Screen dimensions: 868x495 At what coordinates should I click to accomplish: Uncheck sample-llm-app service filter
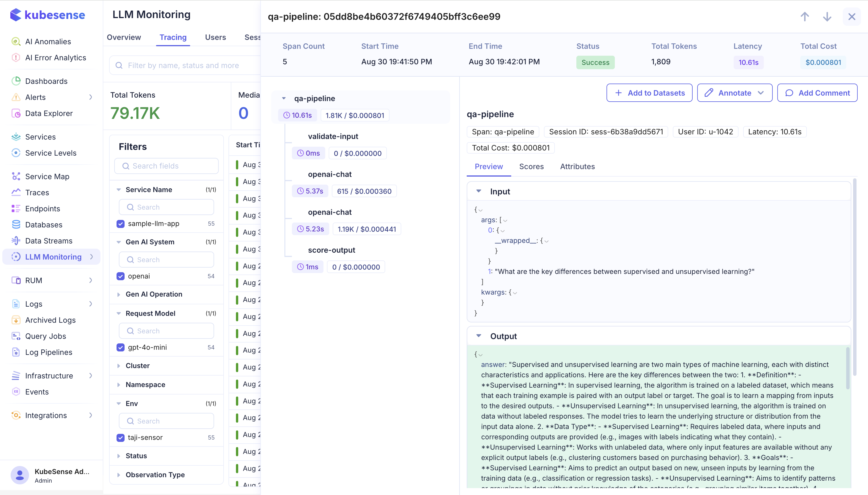(120, 224)
